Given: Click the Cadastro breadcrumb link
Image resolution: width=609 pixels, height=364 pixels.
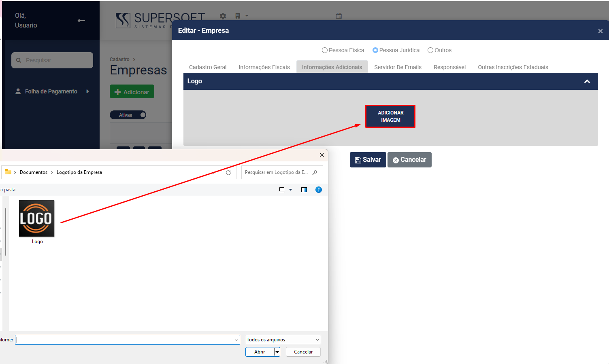Looking at the screenshot, I should 119,59.
